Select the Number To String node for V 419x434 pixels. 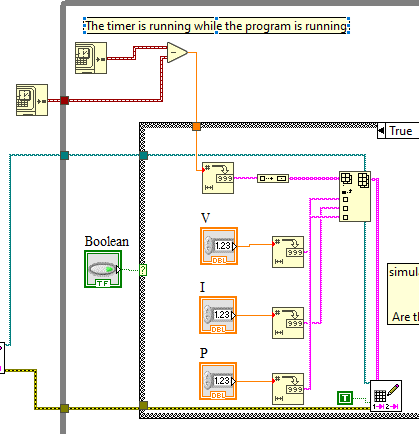point(288,252)
